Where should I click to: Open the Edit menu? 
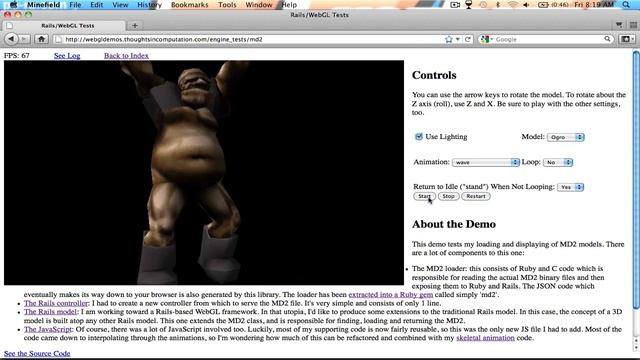coord(97,4)
